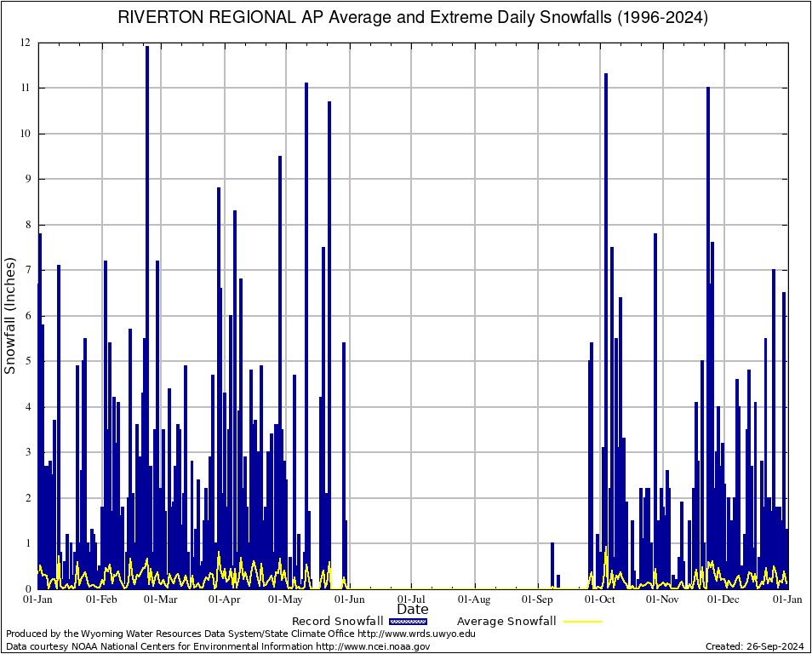Image resolution: width=812 pixels, height=654 pixels.
Task: Click the Created: 26-Sep-2024 text
Action: [754, 646]
